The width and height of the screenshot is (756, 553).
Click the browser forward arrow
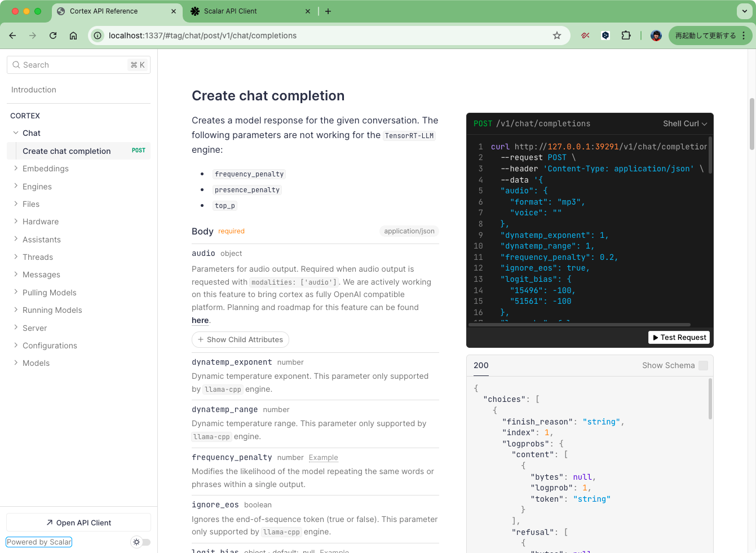33,36
